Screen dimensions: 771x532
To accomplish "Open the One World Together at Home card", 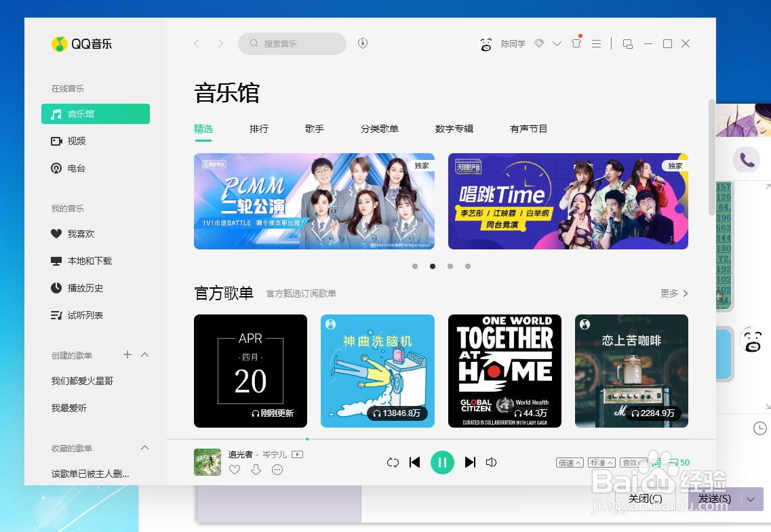I will 505,371.
